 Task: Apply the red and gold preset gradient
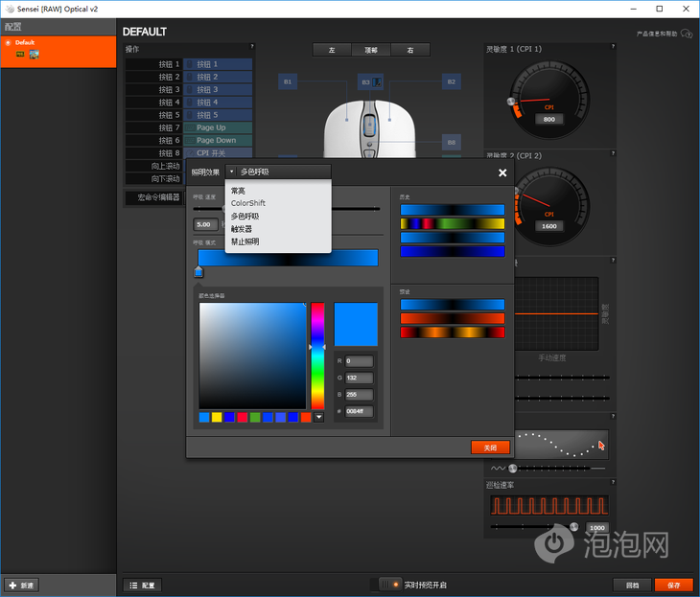pyautogui.click(x=453, y=333)
